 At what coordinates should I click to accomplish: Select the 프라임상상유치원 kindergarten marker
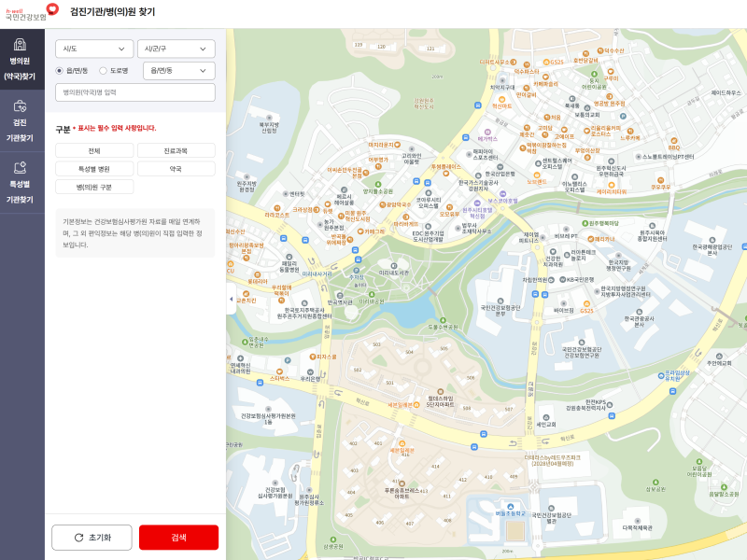coord(661,376)
